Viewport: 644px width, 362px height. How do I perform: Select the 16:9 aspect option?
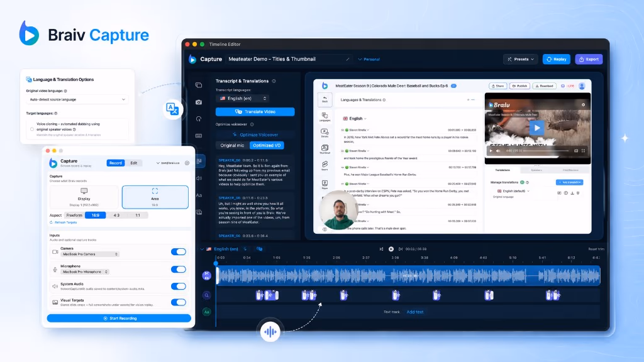click(x=96, y=215)
